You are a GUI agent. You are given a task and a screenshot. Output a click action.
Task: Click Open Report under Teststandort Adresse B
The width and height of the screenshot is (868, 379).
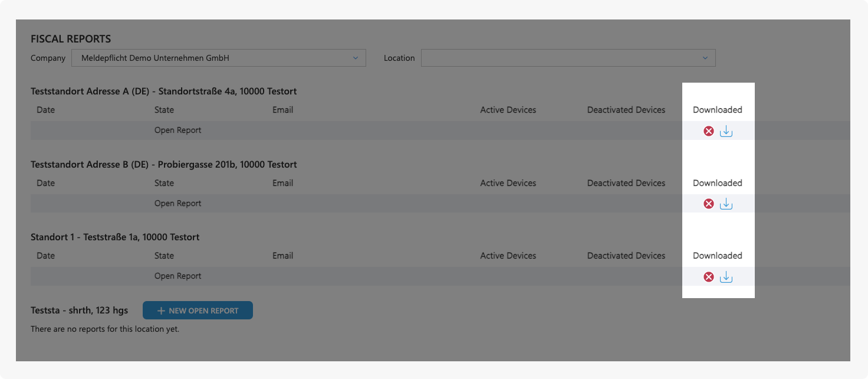177,203
